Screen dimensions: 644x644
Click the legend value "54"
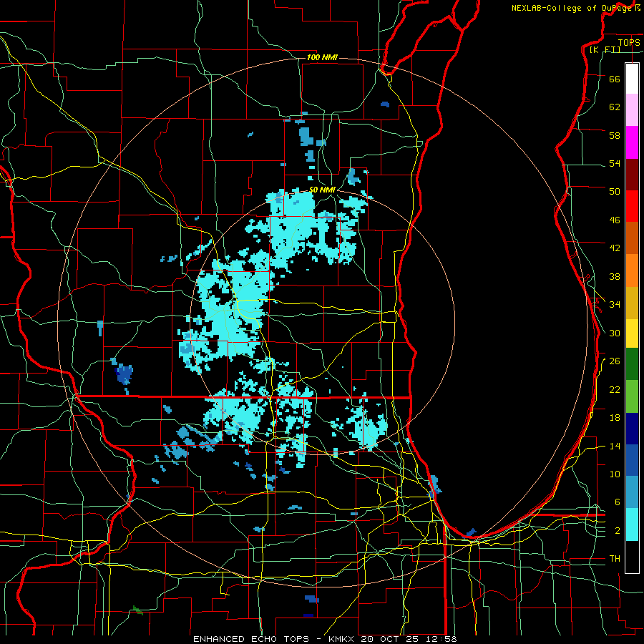point(615,164)
